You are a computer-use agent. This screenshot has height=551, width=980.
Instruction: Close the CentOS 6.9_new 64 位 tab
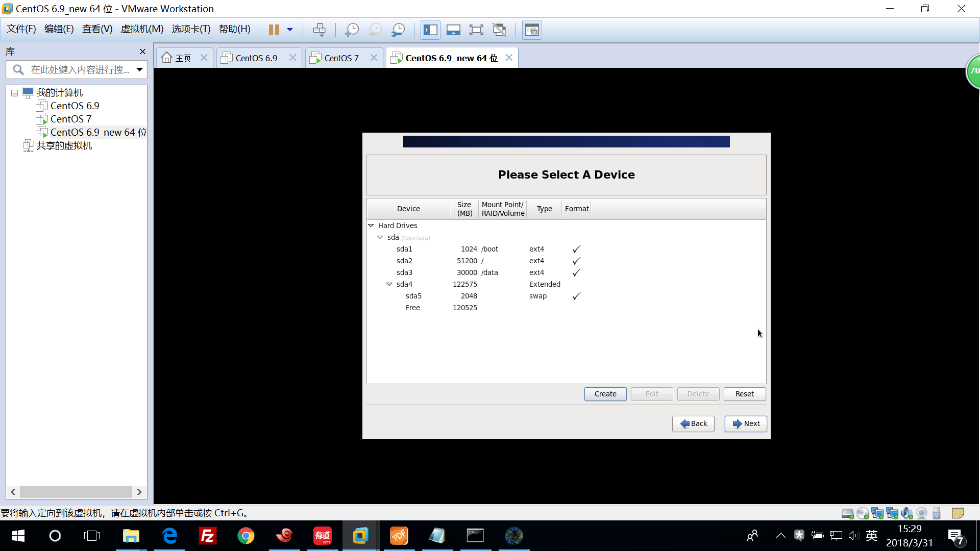click(x=509, y=58)
